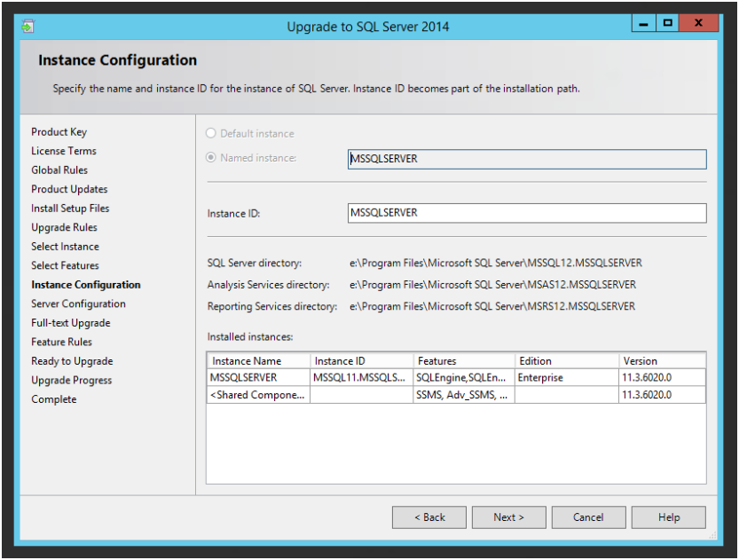
Task: Jump to the Server Configuration step
Action: point(78,304)
